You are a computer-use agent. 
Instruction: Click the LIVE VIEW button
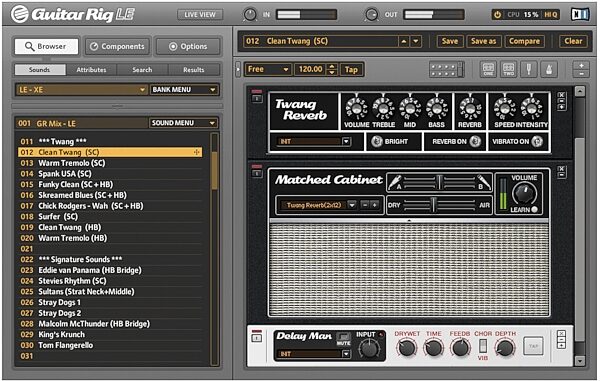(x=200, y=15)
